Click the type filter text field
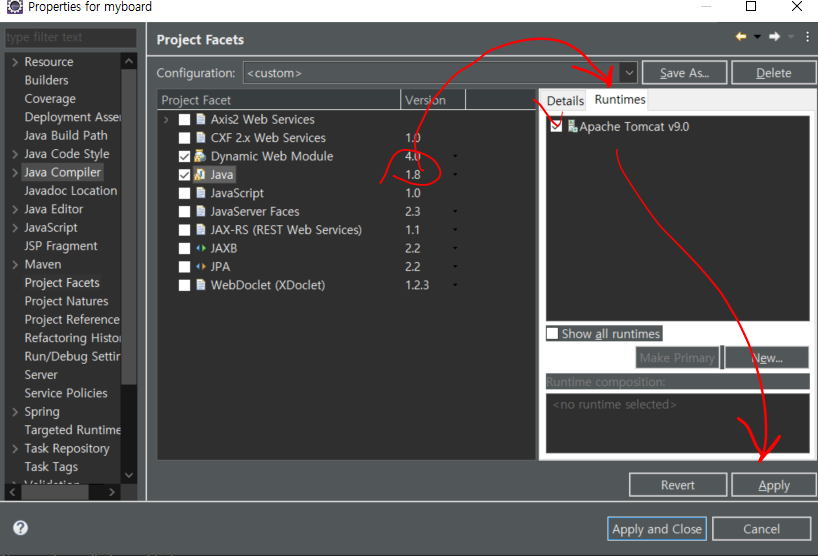This screenshot has width=818, height=556. pyautogui.click(x=71, y=38)
